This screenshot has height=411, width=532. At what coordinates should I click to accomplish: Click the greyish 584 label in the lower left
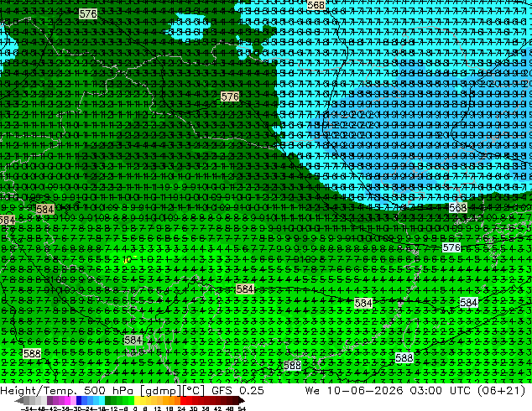[x=133, y=340]
